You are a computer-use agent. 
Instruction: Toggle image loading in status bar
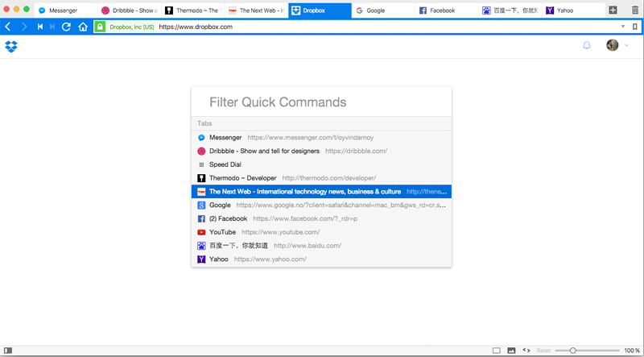pyautogui.click(x=511, y=351)
